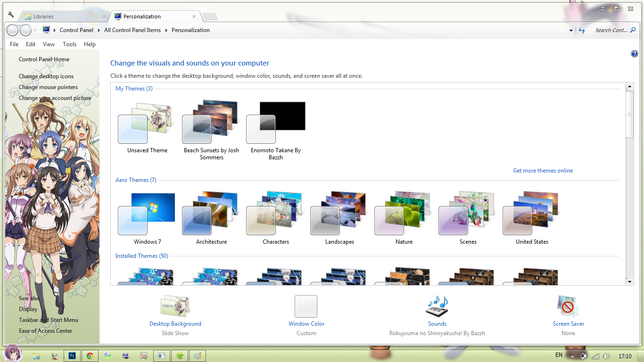Viewport: 644px width, 362px height.
Task: Open Change desktop icons link
Action: click(x=46, y=76)
